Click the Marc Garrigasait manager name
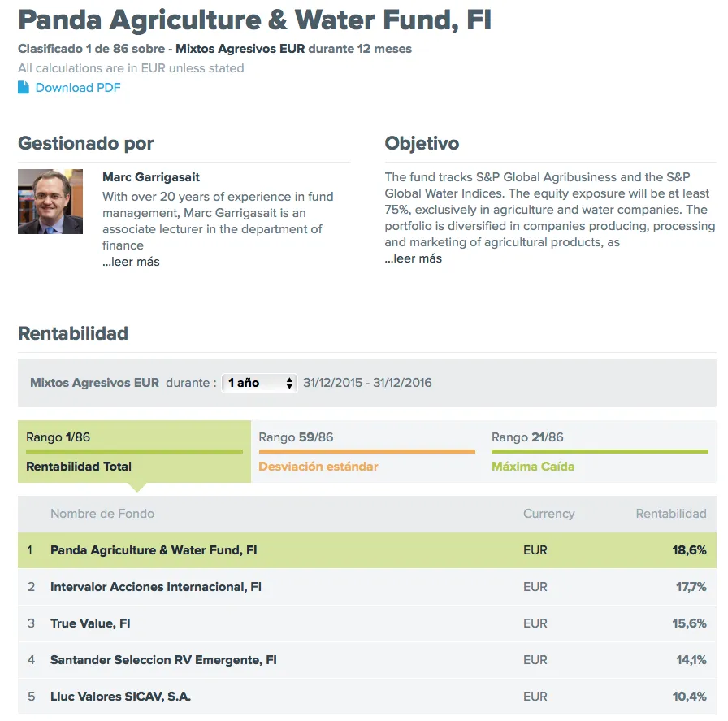The image size is (728, 721). pos(151,177)
